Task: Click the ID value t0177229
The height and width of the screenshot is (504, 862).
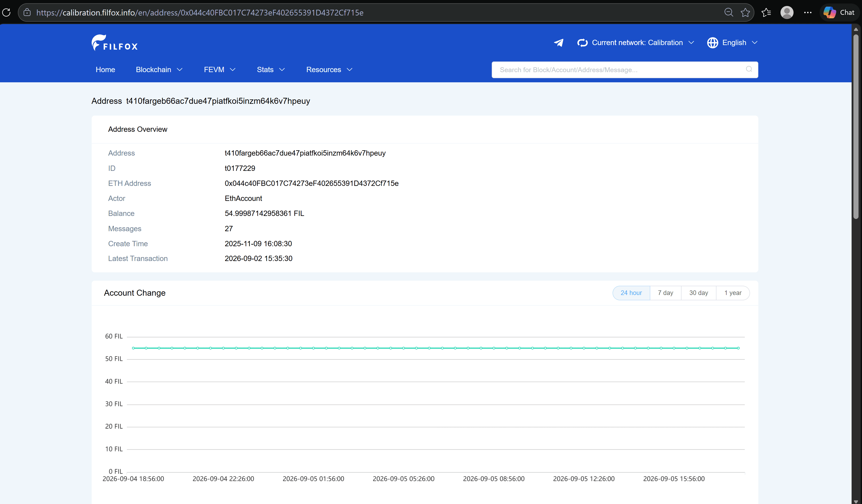Action: [240, 169]
